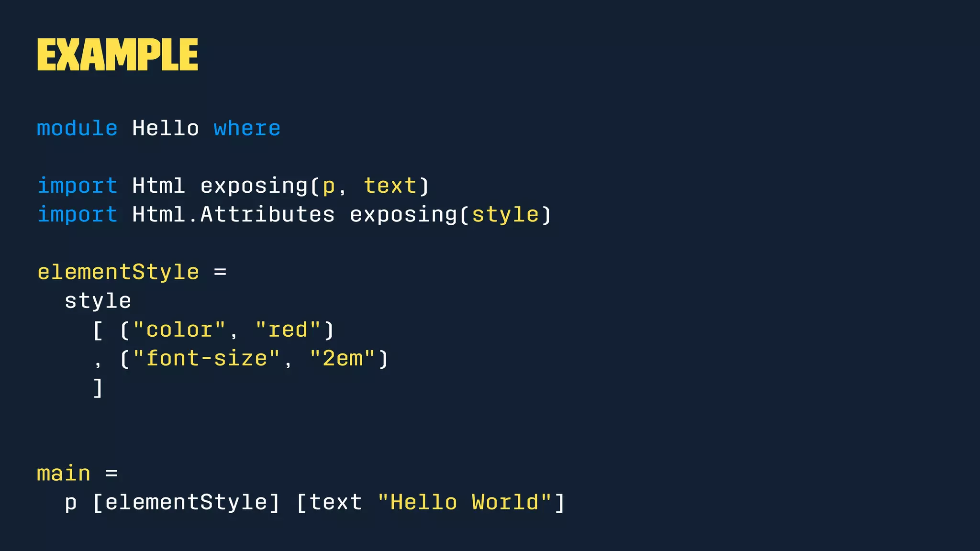Image resolution: width=980 pixels, height=551 pixels.
Task: Click the "2em" string literal
Action: [342, 359]
